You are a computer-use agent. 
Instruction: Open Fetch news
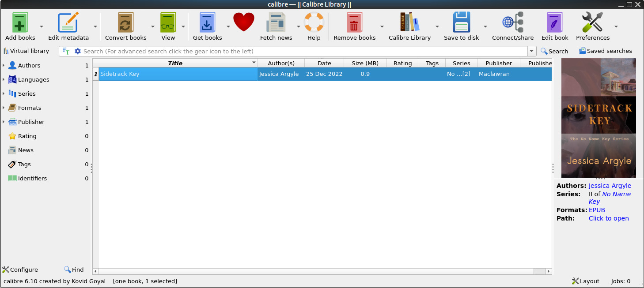(276, 23)
